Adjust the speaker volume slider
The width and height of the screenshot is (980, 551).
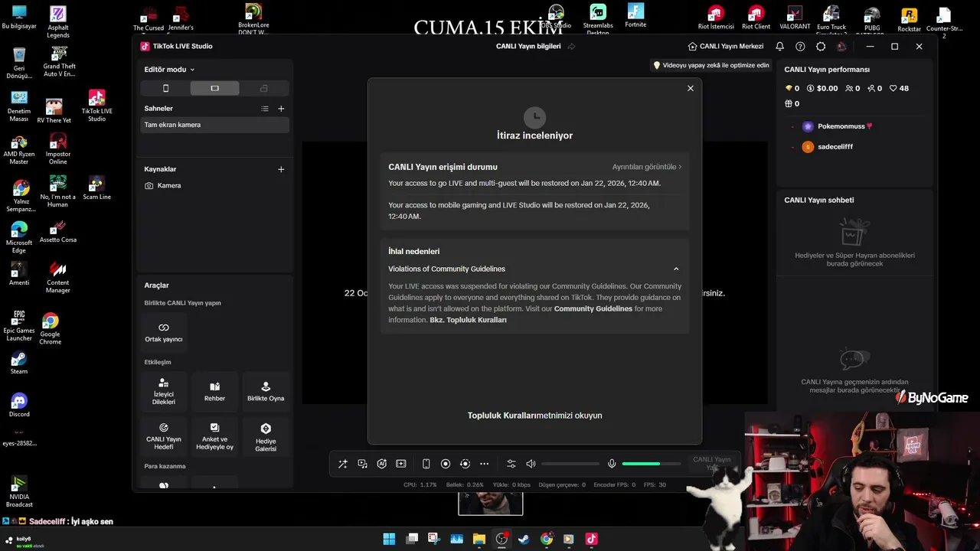click(570, 464)
